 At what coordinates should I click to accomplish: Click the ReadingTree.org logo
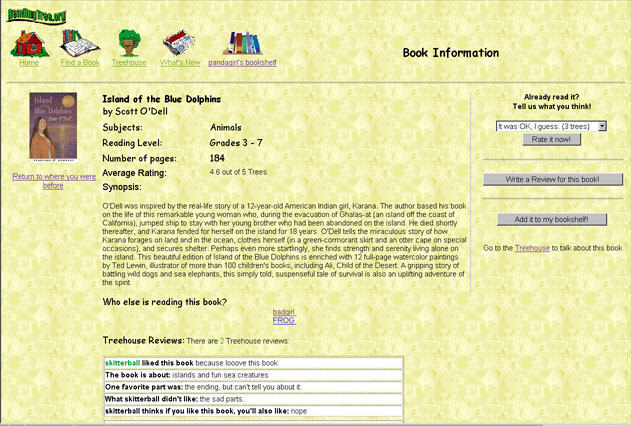click(x=36, y=16)
